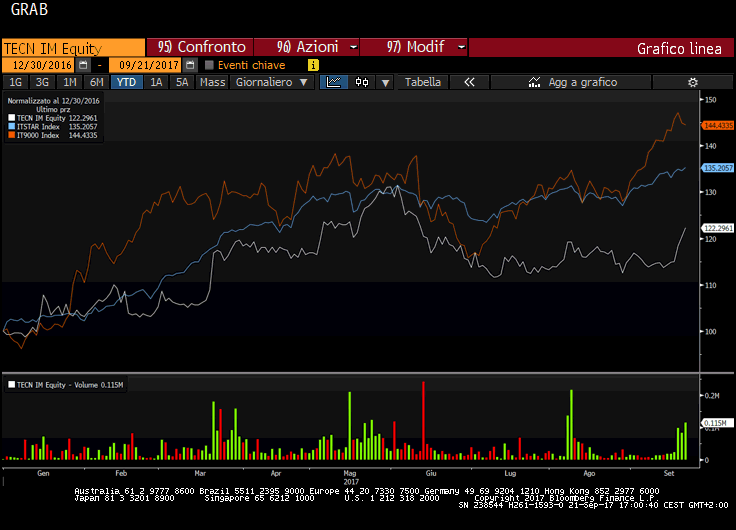736x530 pixels.
Task: Open the 96) Azioni dropdown arrow
Action: [353, 47]
